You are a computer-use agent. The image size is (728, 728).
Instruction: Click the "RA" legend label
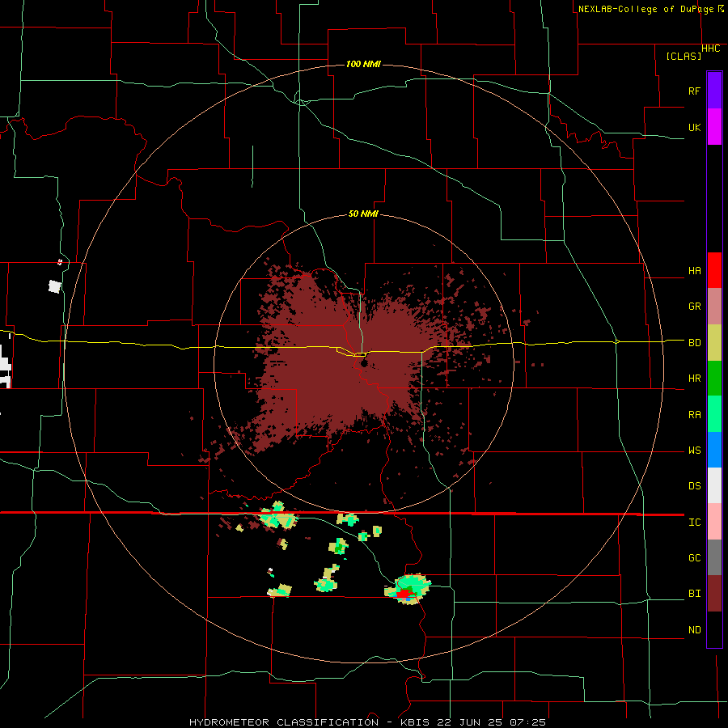[694, 415]
